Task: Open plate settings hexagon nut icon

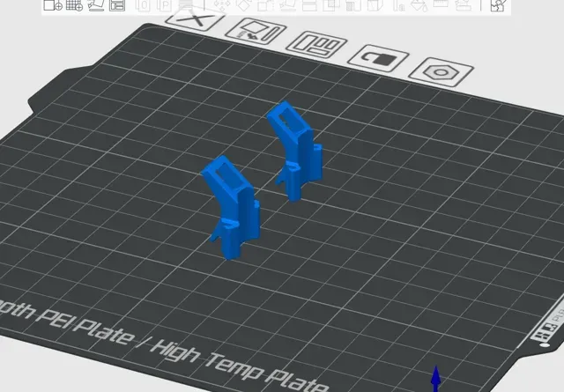Action: (x=441, y=72)
